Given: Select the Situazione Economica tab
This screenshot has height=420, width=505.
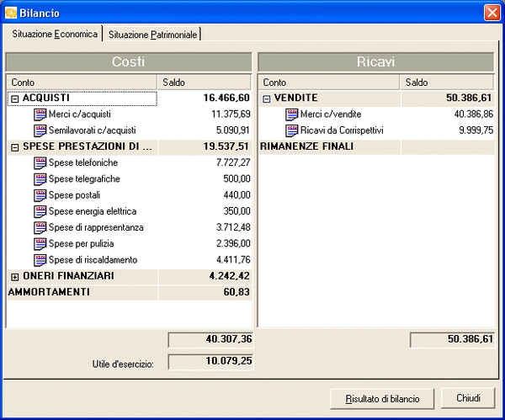Looking at the screenshot, I should [x=55, y=35].
